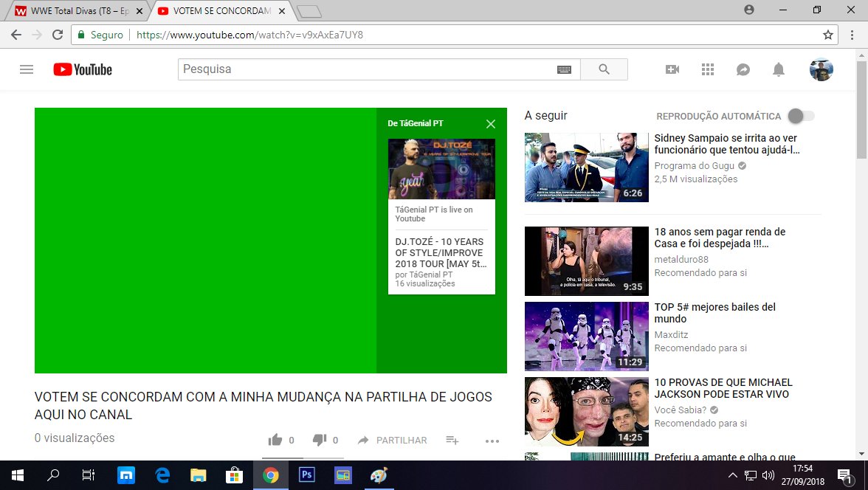
Task: Open 'TOP 5# mejores bailes del mundo' title
Action: coord(714,313)
